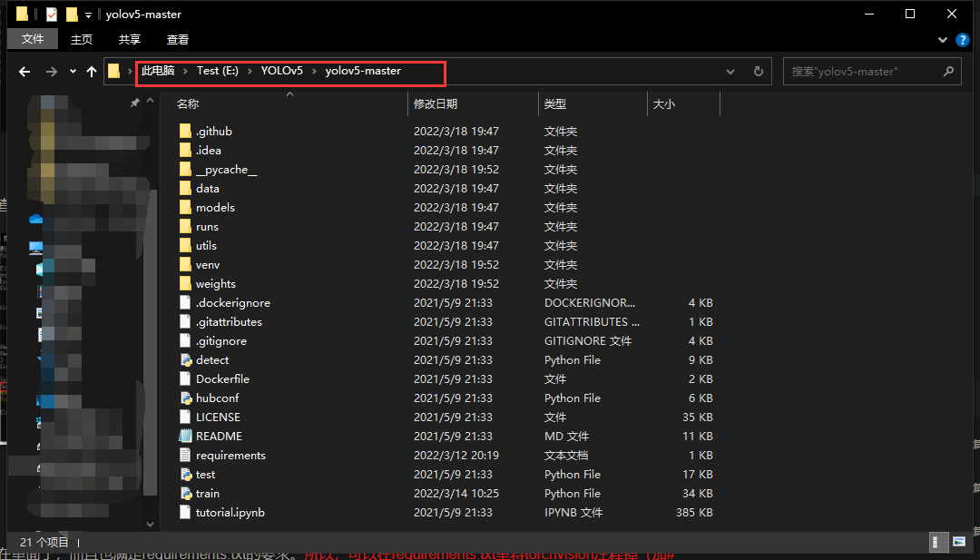Click the properties checkmark quick access icon

tap(51, 14)
